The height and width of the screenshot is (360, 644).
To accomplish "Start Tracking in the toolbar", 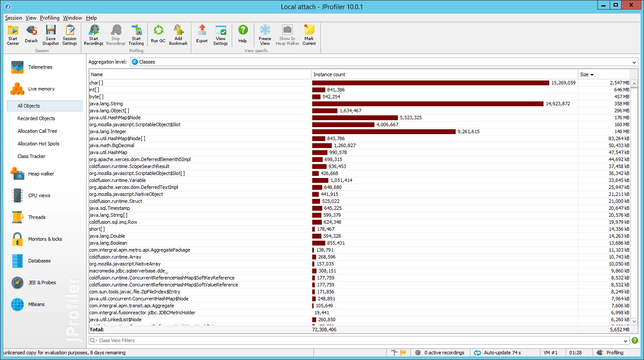I will tap(136, 35).
